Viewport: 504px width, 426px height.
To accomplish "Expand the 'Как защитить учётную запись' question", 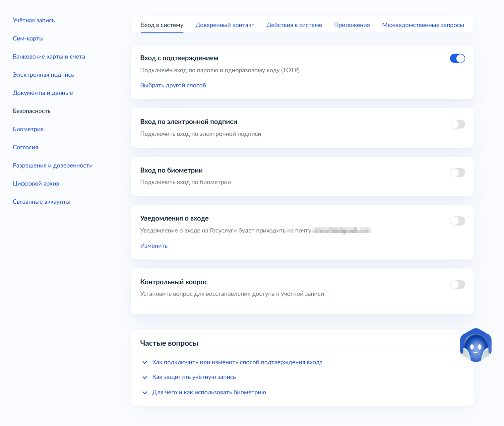I will pyautogui.click(x=194, y=377).
